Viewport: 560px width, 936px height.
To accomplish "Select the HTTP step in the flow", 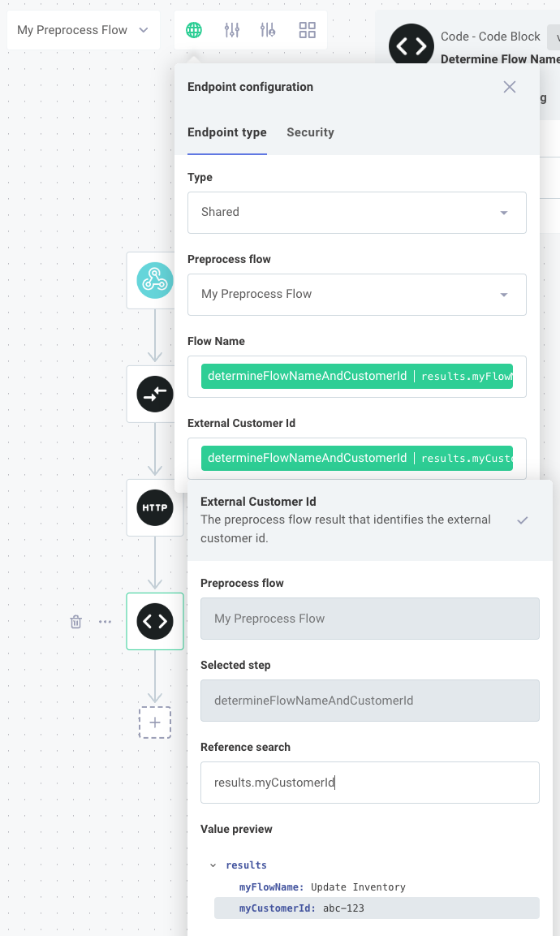I will coord(154,507).
